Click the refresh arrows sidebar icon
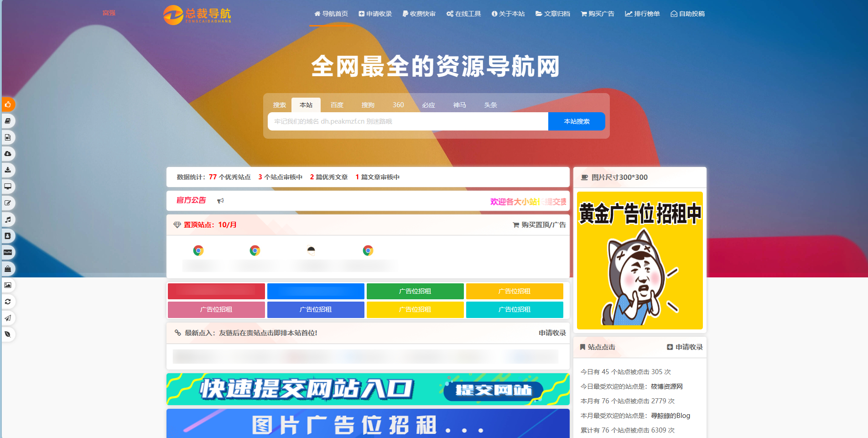This screenshot has width=868, height=438. pos(8,302)
